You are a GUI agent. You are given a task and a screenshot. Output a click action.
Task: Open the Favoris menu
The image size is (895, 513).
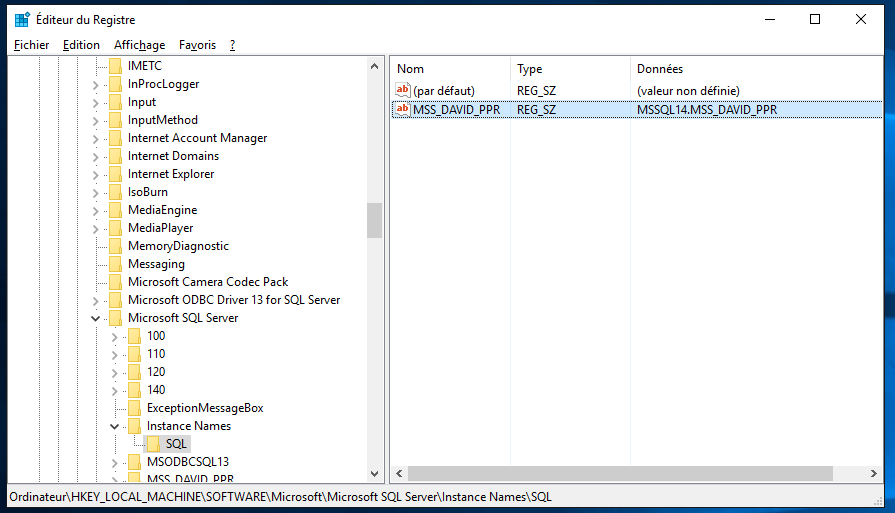click(197, 45)
